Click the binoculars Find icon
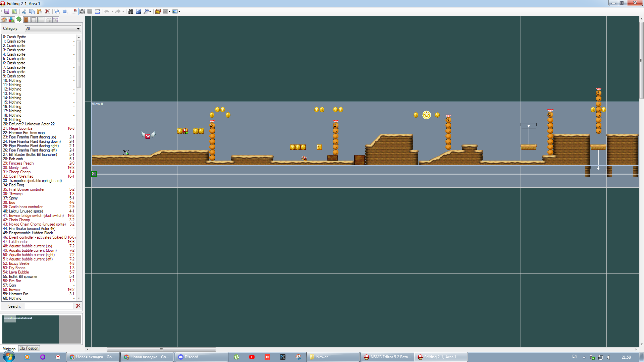The image size is (644, 362). [131, 11]
